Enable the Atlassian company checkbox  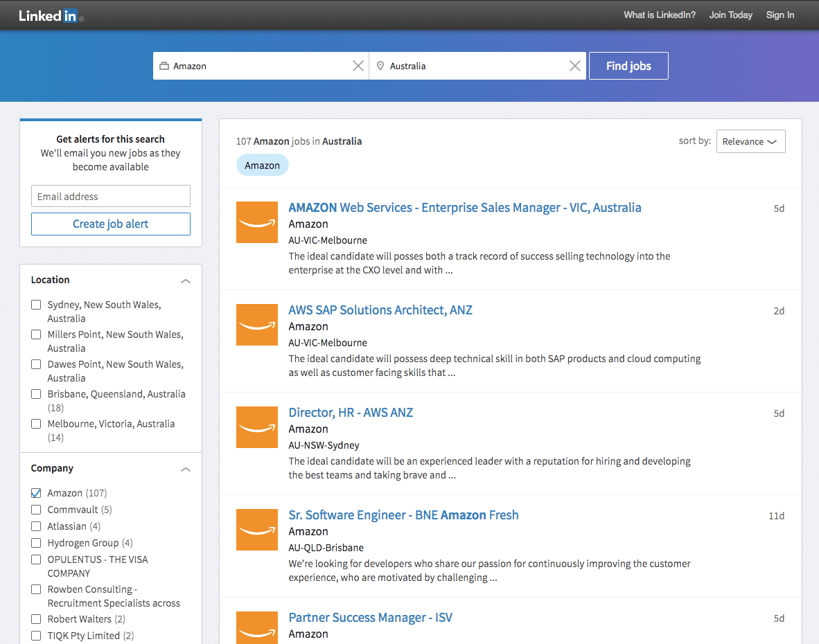36,526
